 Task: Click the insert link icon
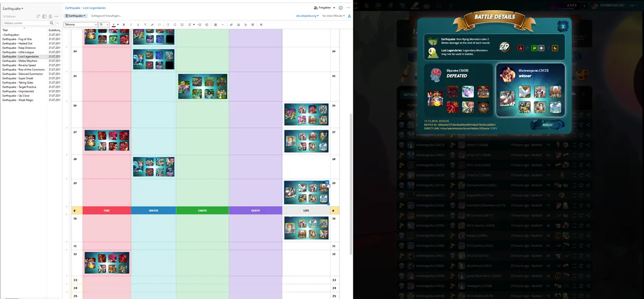pyautogui.click(x=231, y=25)
